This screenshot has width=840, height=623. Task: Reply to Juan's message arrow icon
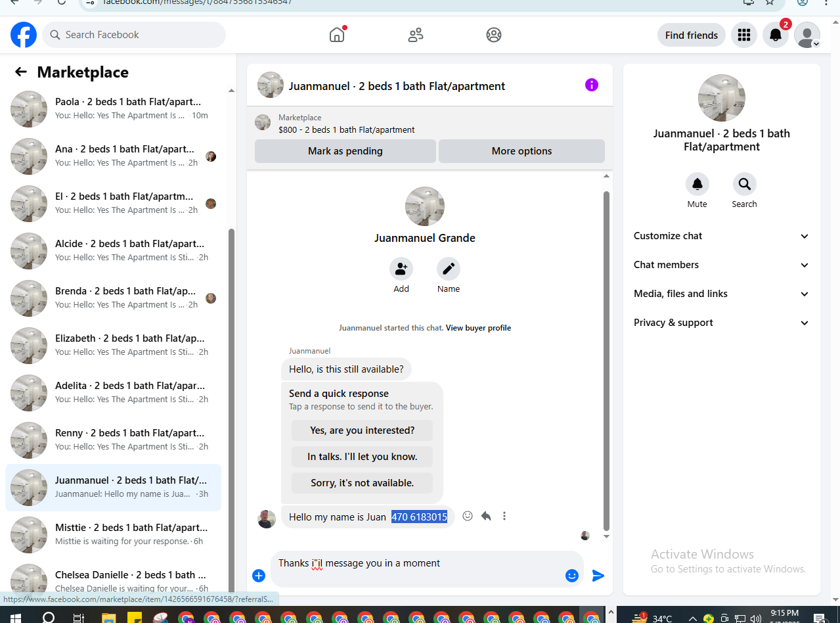[486, 516]
